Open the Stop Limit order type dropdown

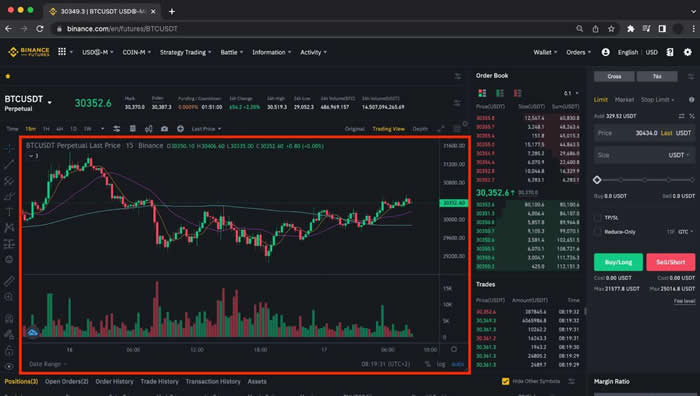658,100
